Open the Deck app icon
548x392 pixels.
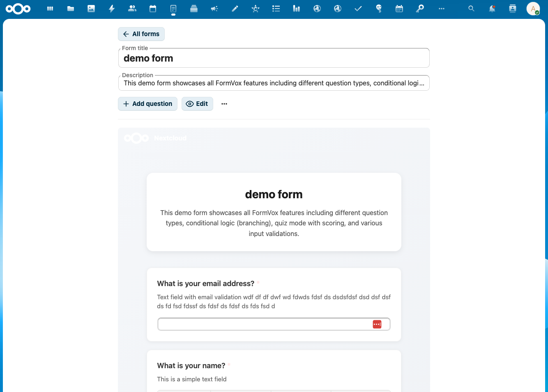click(x=193, y=8)
